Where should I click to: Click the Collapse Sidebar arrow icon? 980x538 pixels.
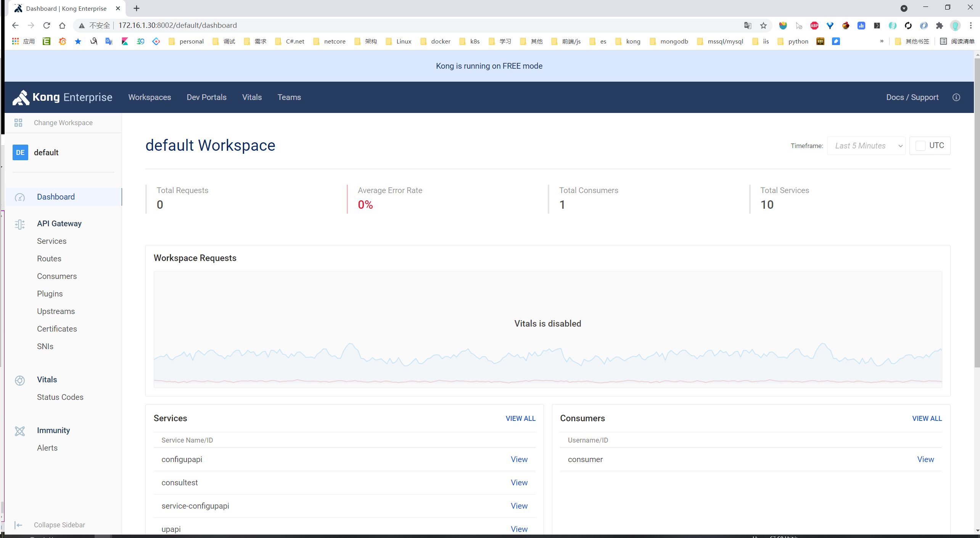tap(18, 525)
